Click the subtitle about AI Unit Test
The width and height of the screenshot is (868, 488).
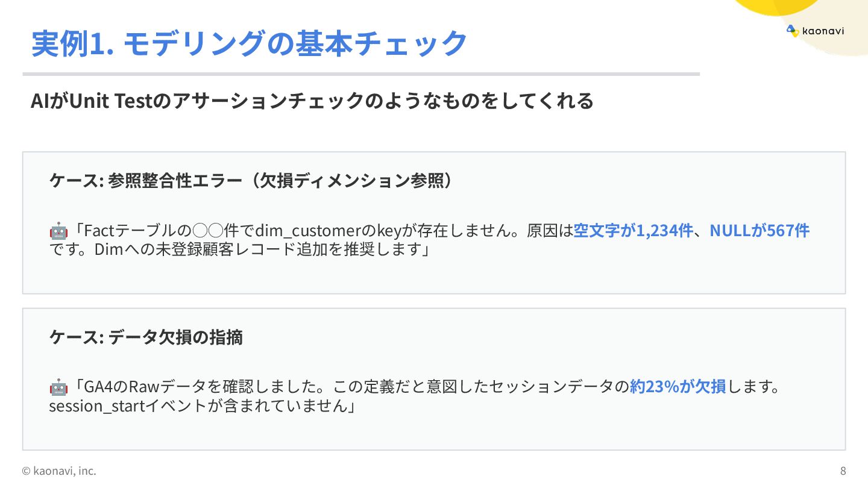pos(312,101)
